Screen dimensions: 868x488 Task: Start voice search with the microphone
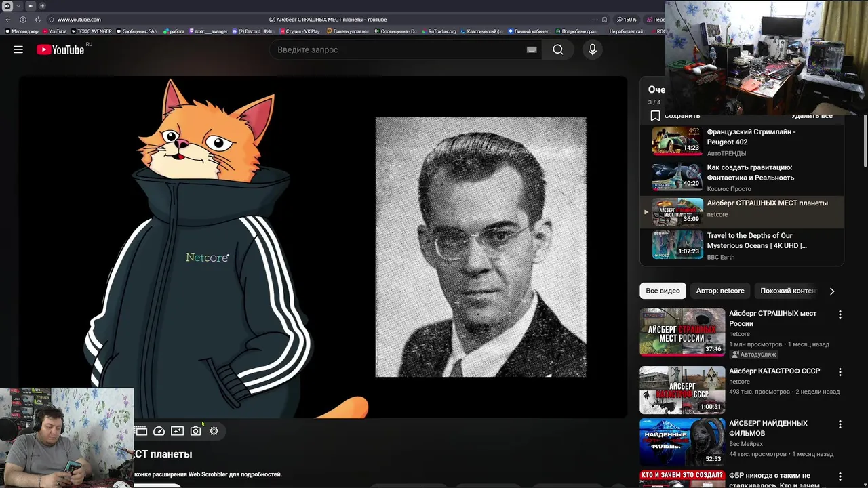click(593, 49)
